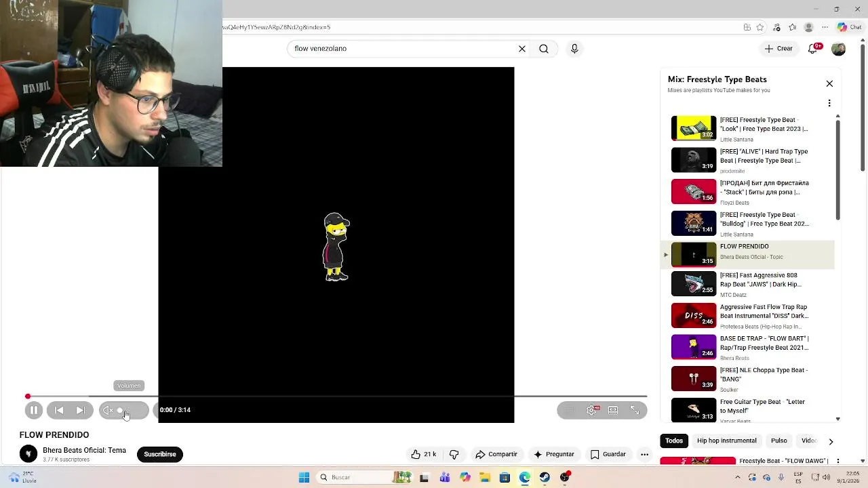The width and height of the screenshot is (868, 488).
Task: Open the notifications bell
Action: click(x=812, y=49)
